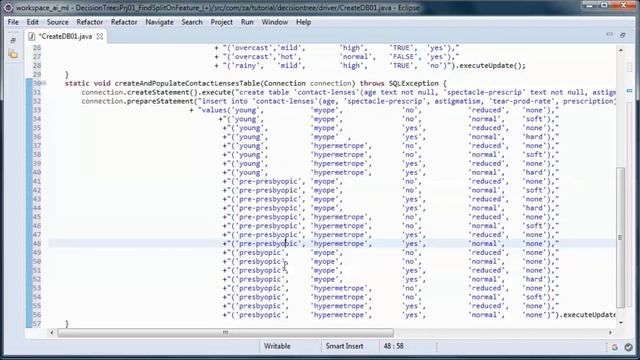640x360 pixels.
Task: Open the Package Explorer icon in sidebar
Action: [x=13, y=54]
